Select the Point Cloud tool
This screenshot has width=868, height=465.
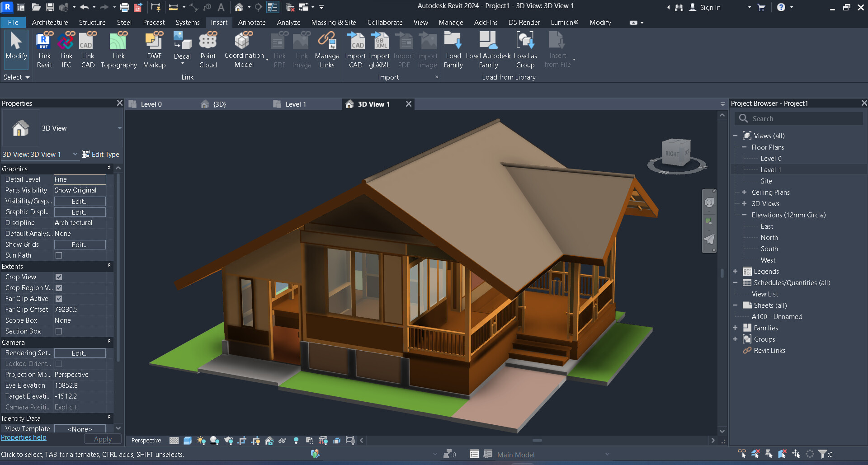point(208,50)
